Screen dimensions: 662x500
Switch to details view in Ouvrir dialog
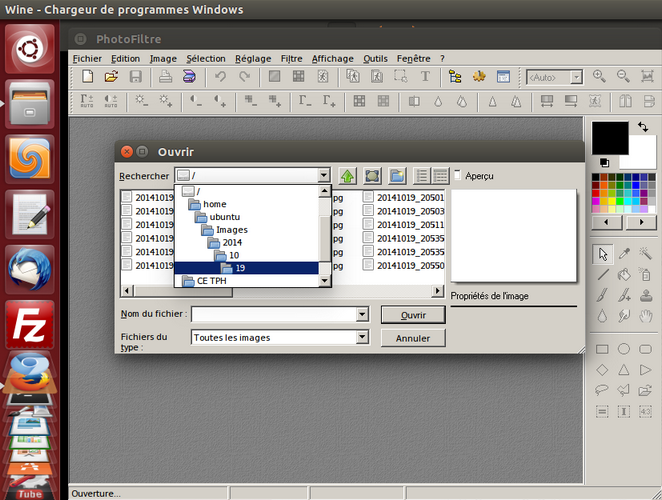point(440,176)
